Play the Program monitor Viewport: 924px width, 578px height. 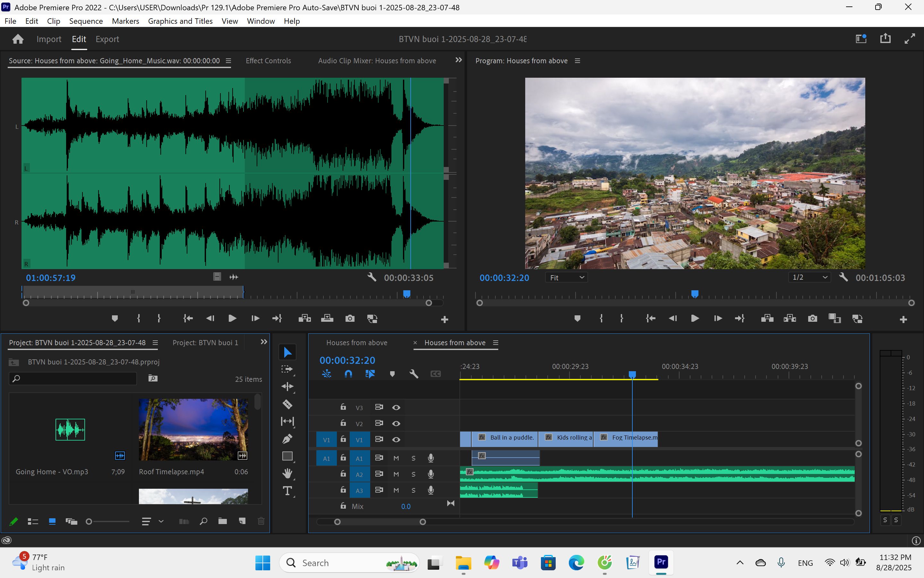695,319
